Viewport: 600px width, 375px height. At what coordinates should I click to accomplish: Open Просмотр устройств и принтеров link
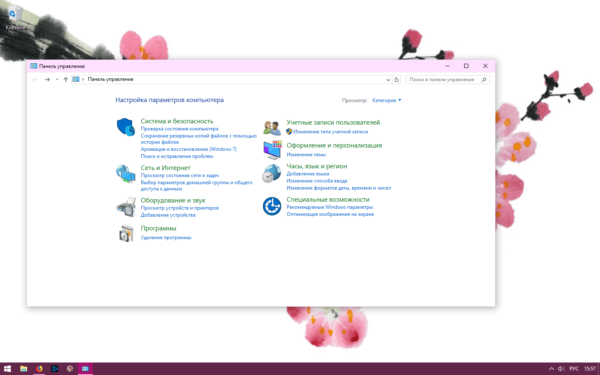180,208
